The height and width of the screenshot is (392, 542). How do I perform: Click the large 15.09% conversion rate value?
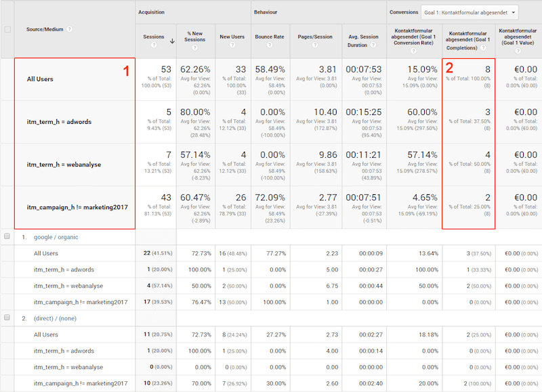[422, 70]
